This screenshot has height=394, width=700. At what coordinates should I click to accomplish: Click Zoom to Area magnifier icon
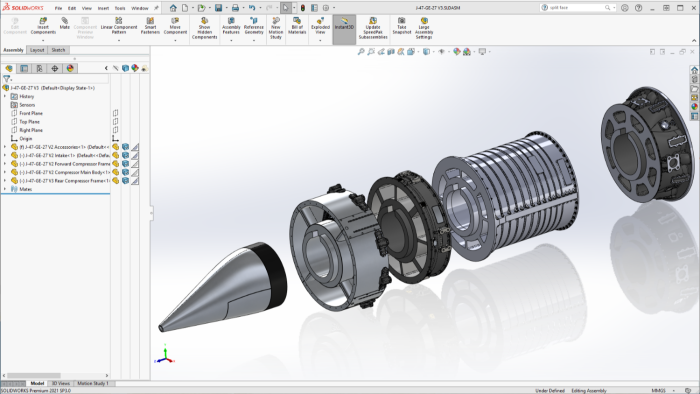click(371, 52)
